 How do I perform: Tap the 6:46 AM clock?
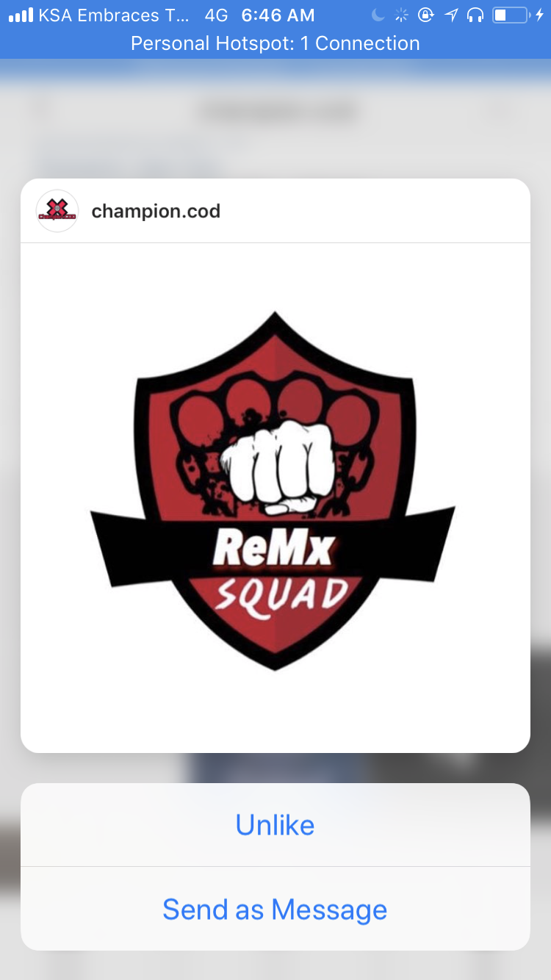coord(278,15)
